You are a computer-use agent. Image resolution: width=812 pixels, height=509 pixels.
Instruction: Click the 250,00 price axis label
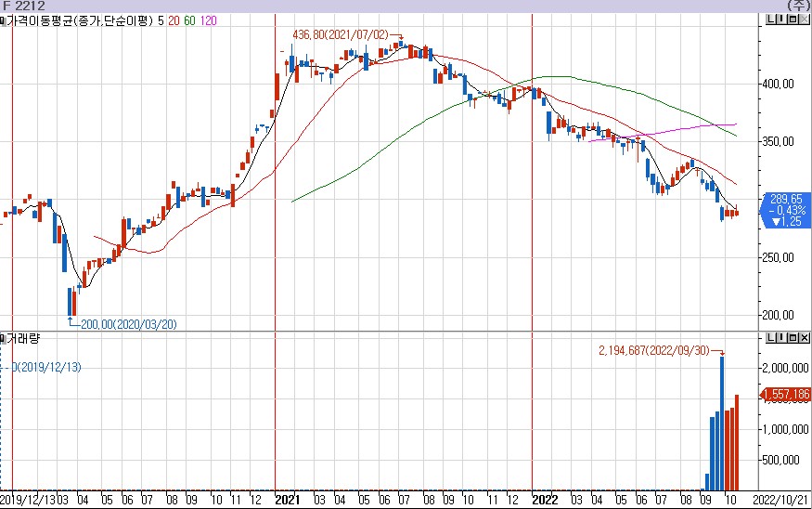pyautogui.click(x=778, y=257)
